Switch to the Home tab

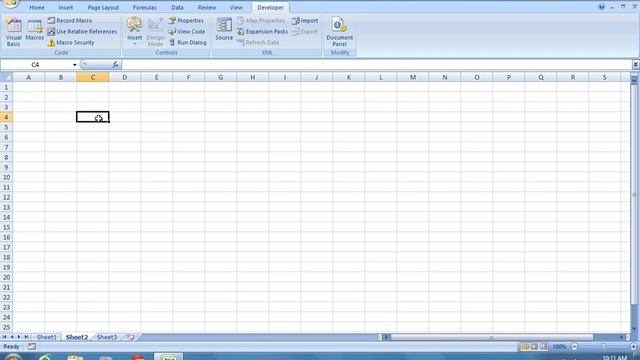[x=37, y=7]
